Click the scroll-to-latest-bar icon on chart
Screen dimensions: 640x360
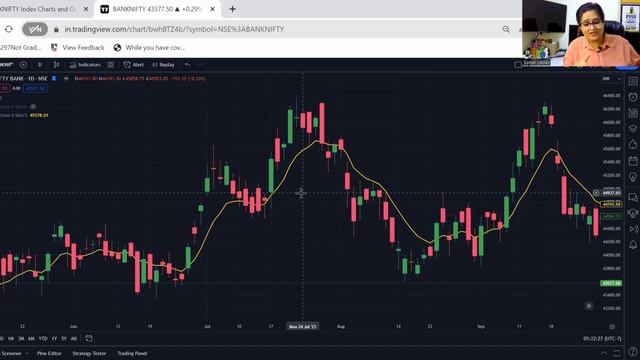(589, 306)
